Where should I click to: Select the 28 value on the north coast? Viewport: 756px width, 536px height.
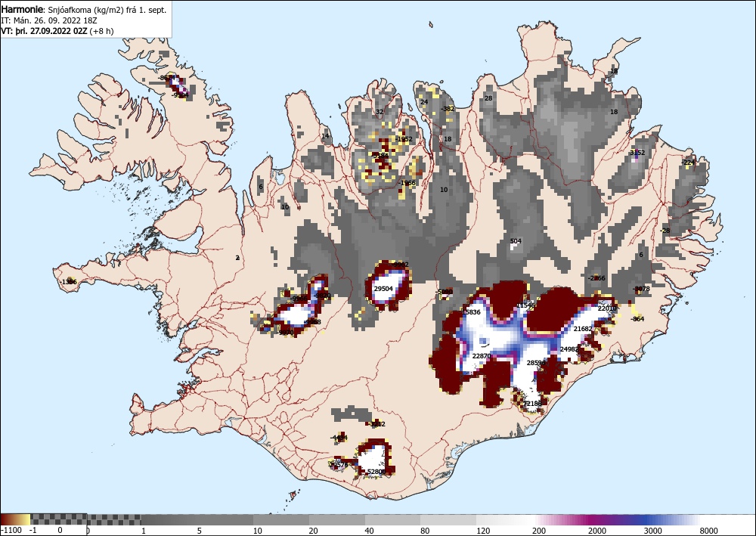pos(488,98)
